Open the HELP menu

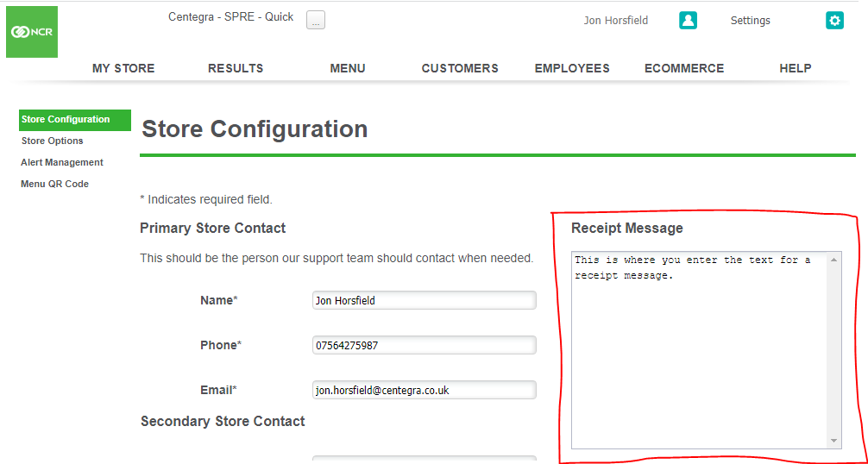[795, 68]
